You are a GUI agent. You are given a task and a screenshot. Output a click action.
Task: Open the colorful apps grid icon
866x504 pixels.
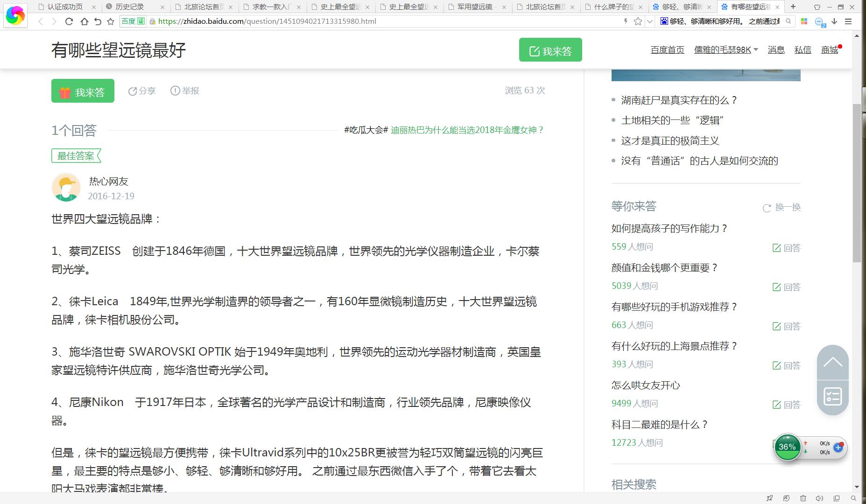tap(804, 21)
